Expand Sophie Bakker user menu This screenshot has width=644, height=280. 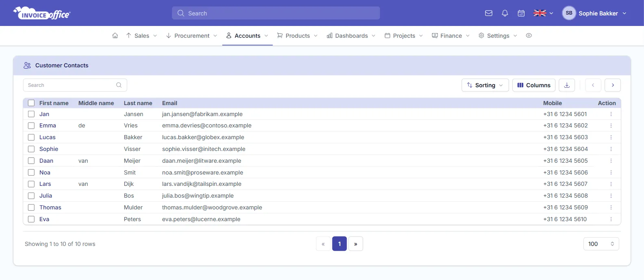point(624,13)
